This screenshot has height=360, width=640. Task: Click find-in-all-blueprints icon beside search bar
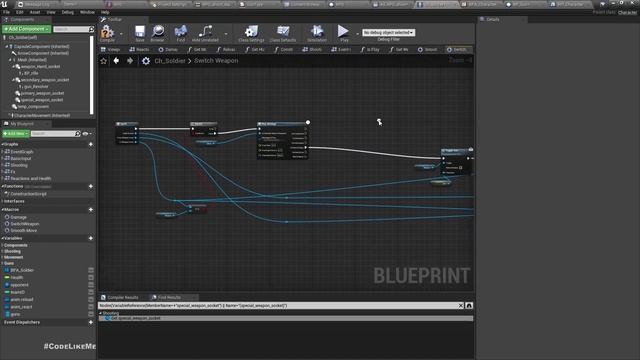pyautogui.click(x=469, y=305)
